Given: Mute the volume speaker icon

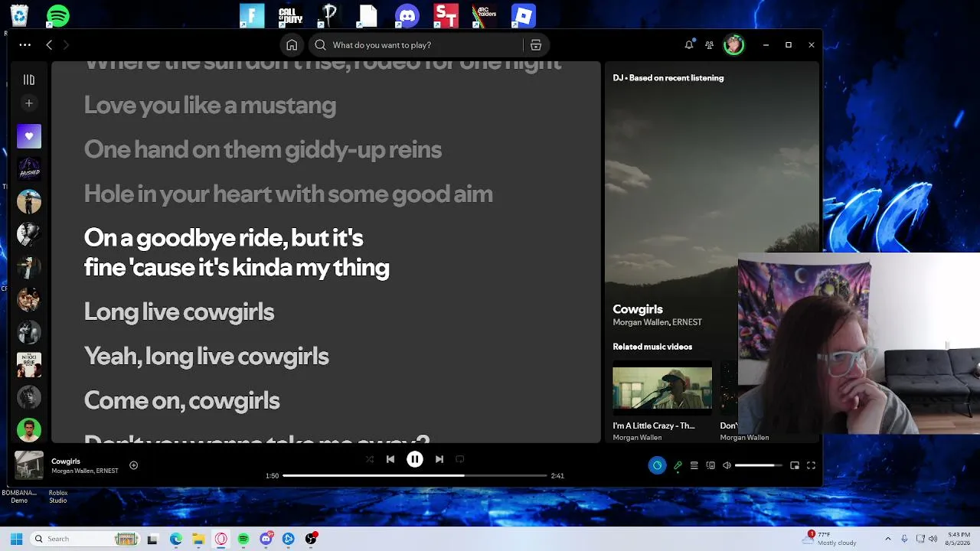Looking at the screenshot, I should 727,465.
